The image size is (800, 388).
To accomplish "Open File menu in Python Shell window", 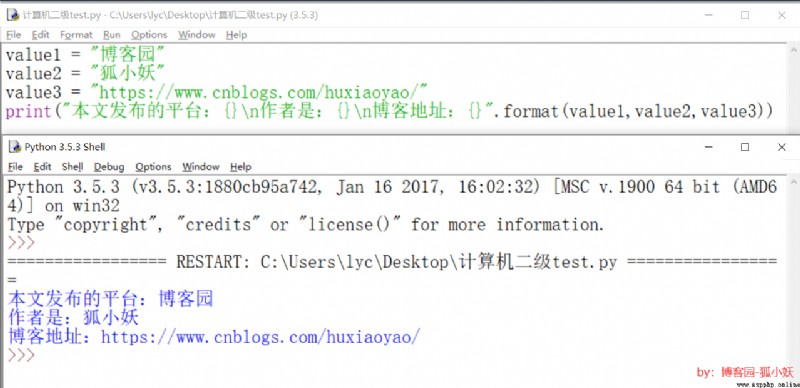I will coord(15,167).
